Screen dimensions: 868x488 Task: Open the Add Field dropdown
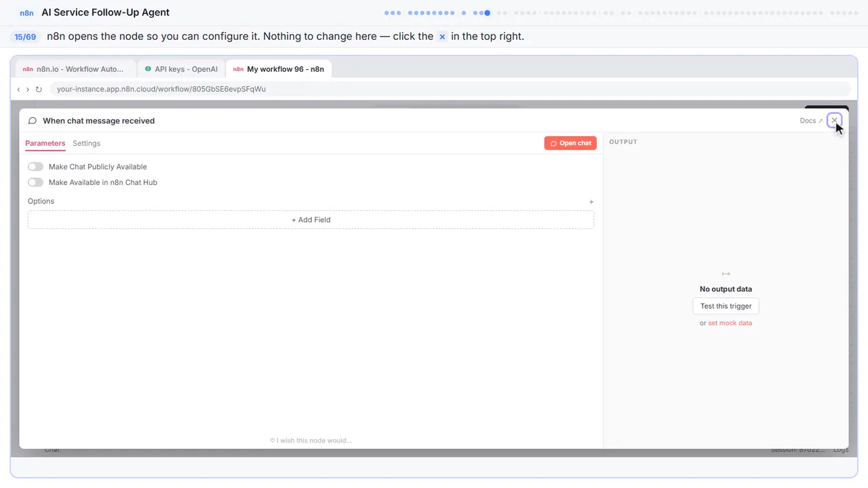[311, 220]
